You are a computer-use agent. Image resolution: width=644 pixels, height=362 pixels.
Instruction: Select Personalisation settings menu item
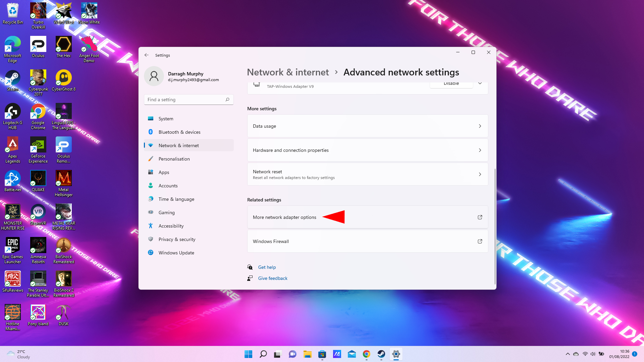pos(174,158)
